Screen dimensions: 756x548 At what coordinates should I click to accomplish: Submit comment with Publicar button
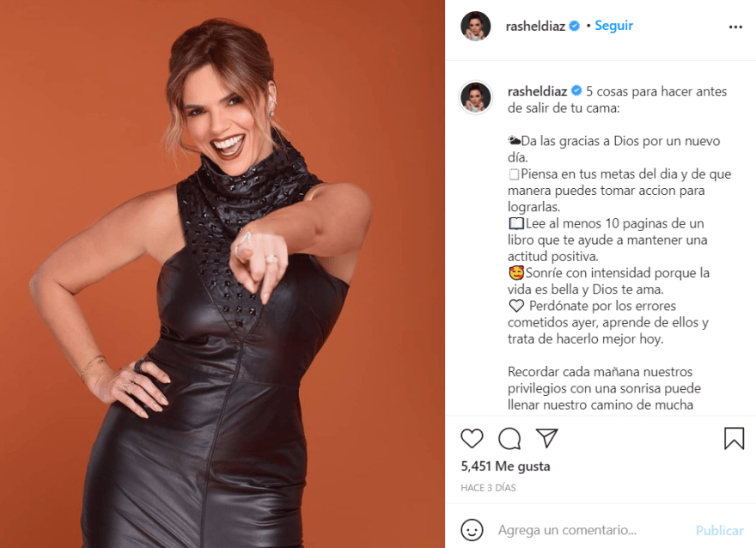click(719, 530)
